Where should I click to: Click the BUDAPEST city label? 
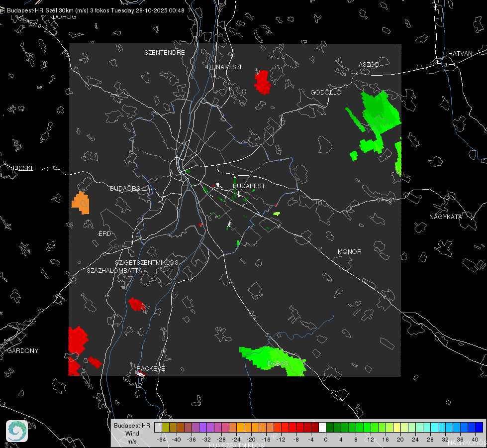point(249,186)
